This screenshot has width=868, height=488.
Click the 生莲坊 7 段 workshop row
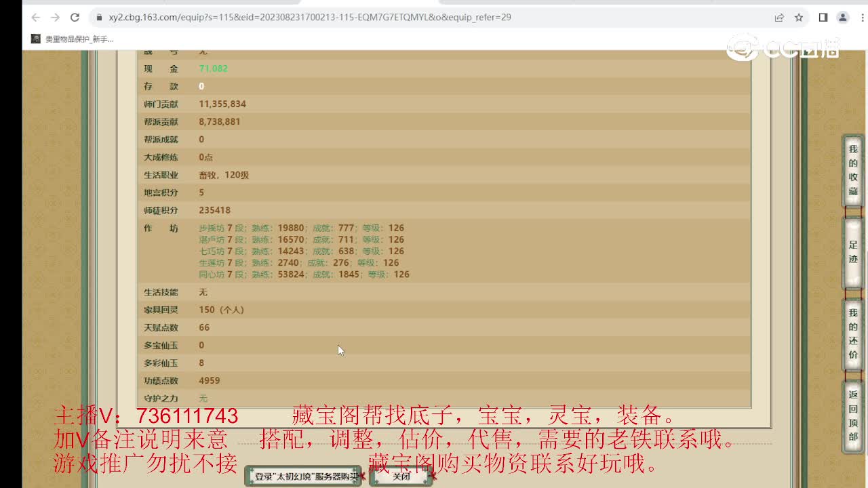(x=298, y=262)
